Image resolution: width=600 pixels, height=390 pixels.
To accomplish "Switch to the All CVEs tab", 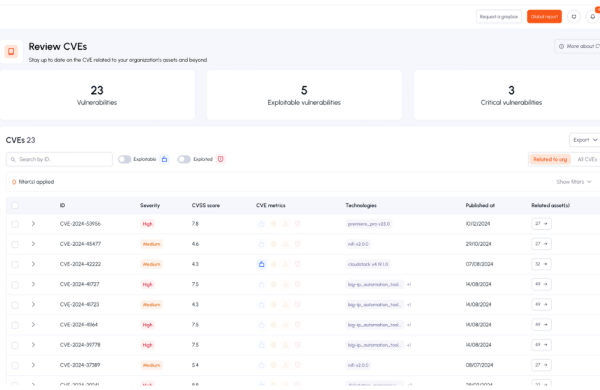I will tap(587, 159).
